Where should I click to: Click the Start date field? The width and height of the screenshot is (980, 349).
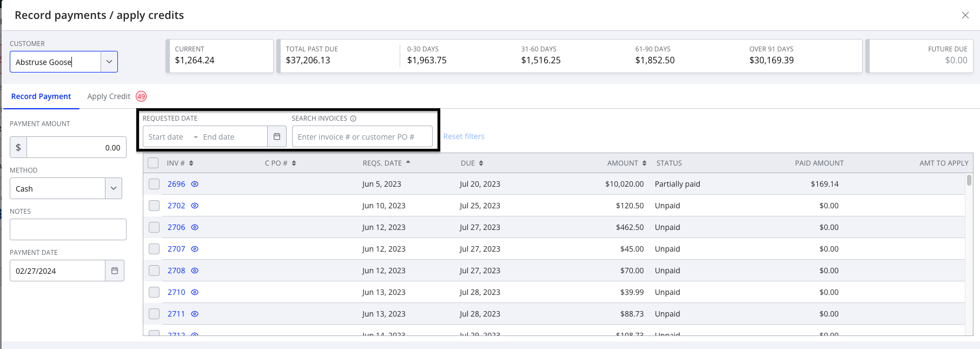(166, 137)
